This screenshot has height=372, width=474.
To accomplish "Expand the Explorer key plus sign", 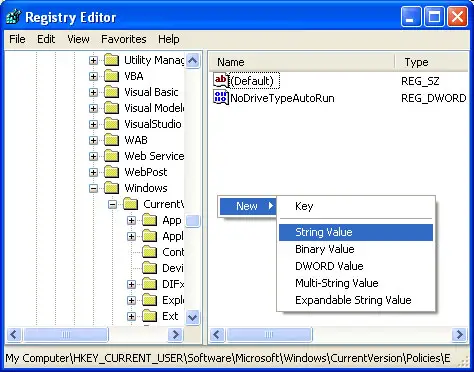I will coord(132,300).
